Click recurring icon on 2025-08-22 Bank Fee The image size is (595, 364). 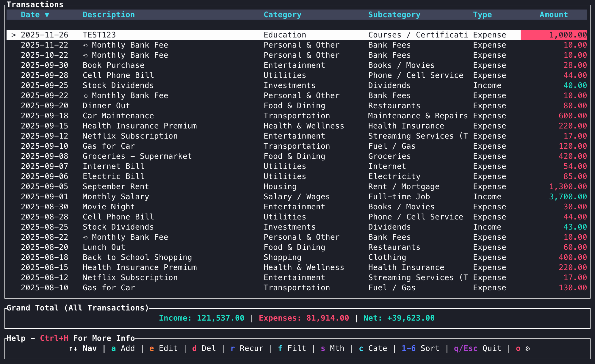(x=85, y=238)
